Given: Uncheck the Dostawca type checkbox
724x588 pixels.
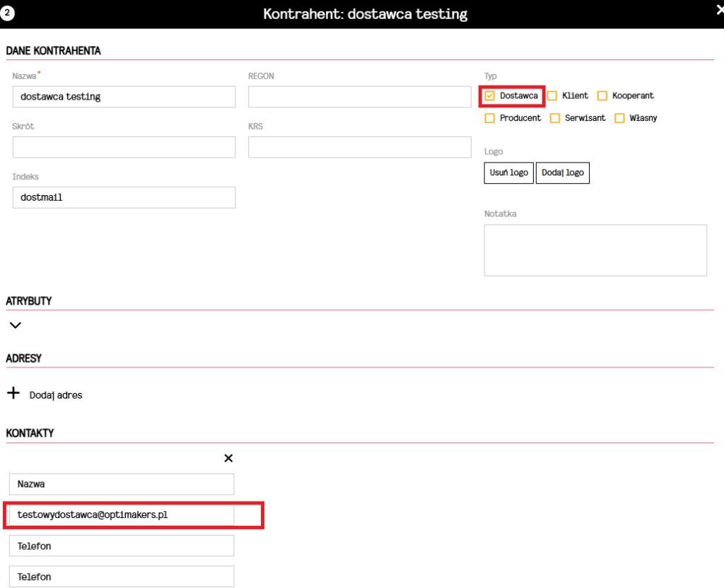Looking at the screenshot, I should tap(490, 96).
